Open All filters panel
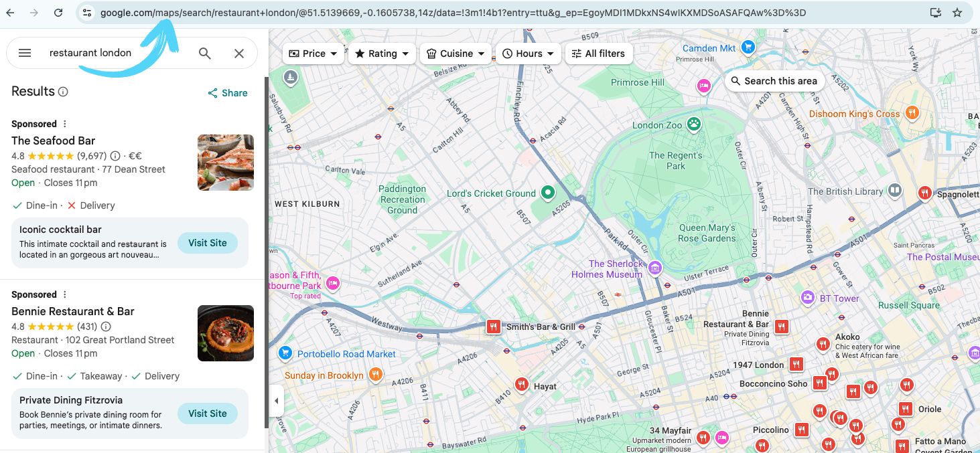Screen dimensions: 980x453 (x=598, y=54)
